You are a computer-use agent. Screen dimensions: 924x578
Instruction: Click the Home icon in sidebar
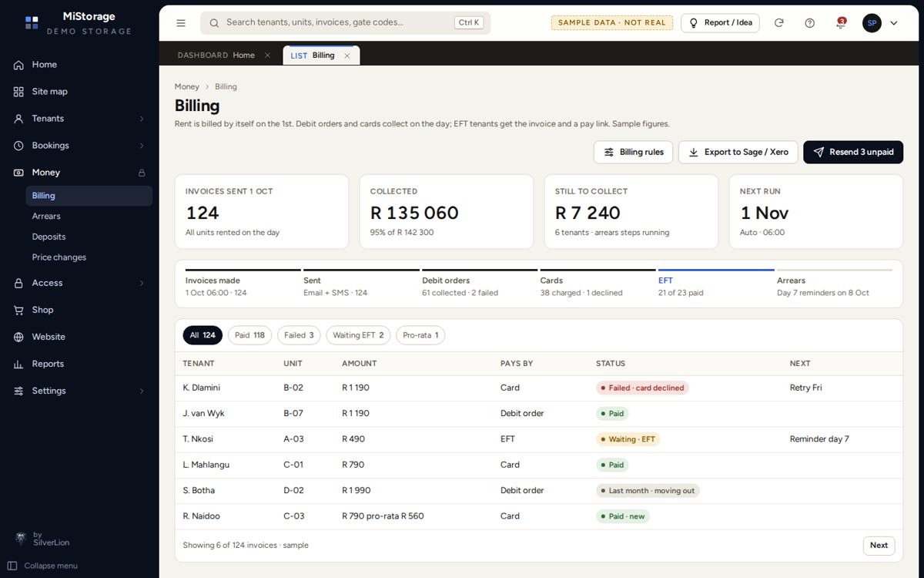coord(18,65)
